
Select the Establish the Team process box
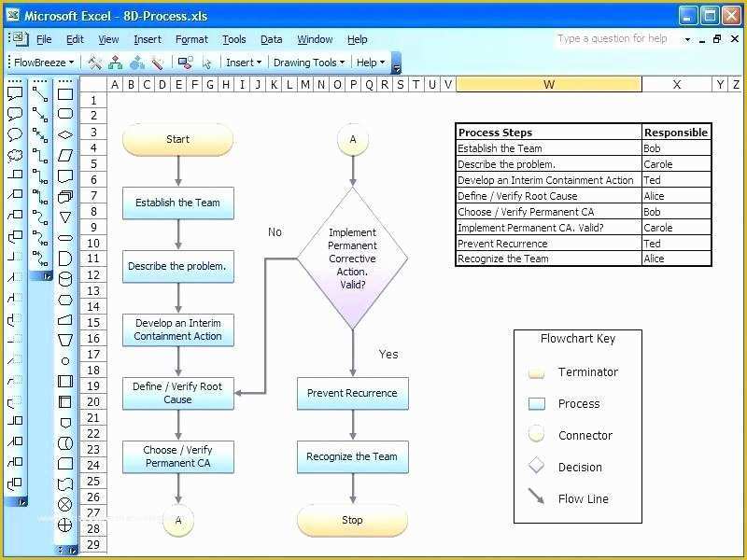coord(177,203)
